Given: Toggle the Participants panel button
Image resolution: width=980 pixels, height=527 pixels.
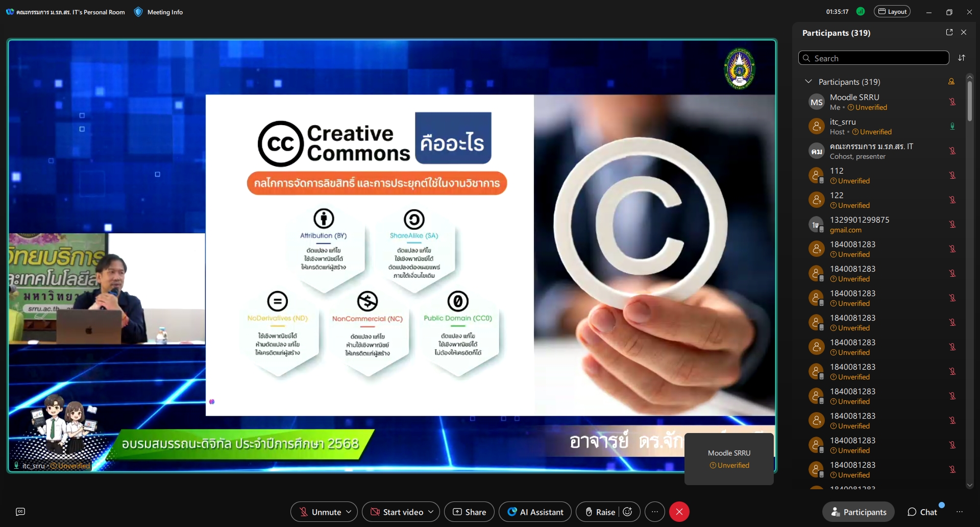Looking at the screenshot, I should click(859, 512).
